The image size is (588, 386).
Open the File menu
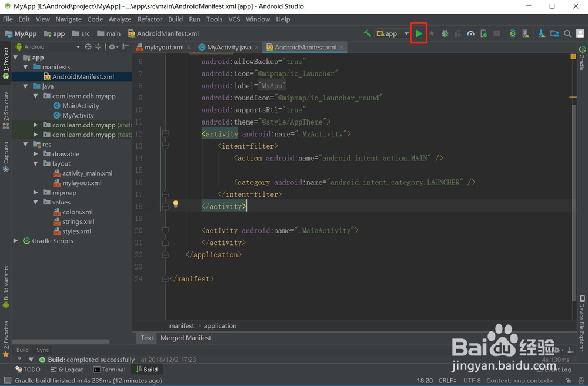pyautogui.click(x=8, y=19)
